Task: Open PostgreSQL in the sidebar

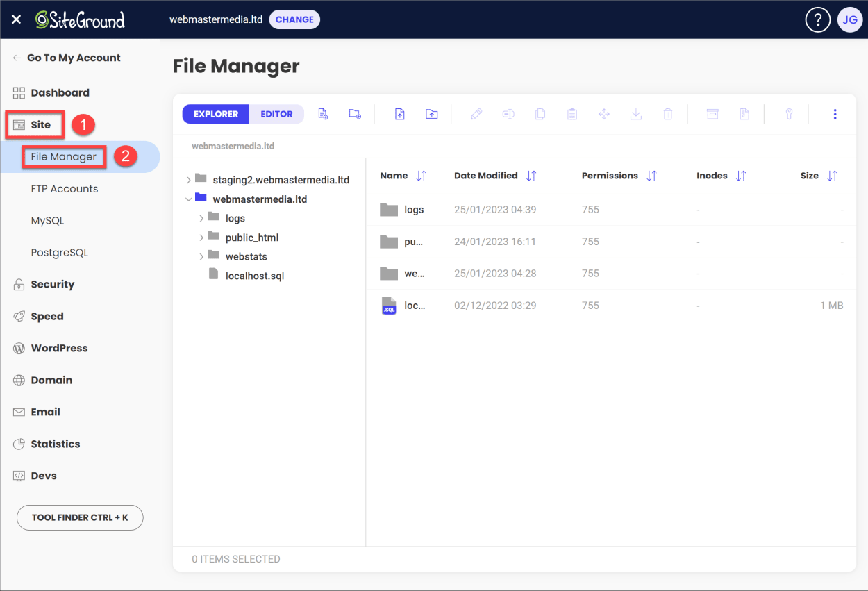Action: (60, 253)
